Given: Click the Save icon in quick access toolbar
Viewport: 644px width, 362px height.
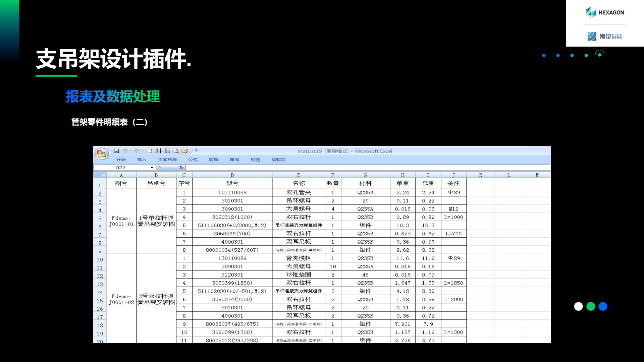Looking at the screenshot, I should pos(116,151).
